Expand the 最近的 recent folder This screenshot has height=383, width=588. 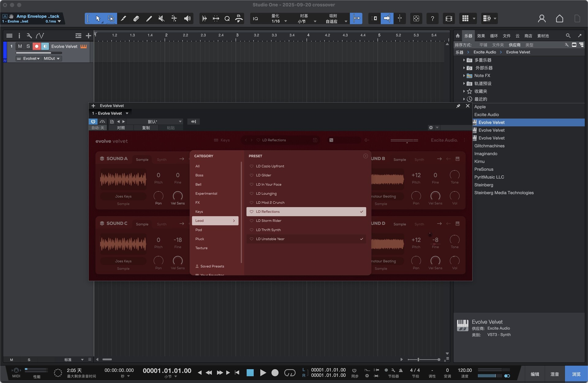[x=464, y=99]
